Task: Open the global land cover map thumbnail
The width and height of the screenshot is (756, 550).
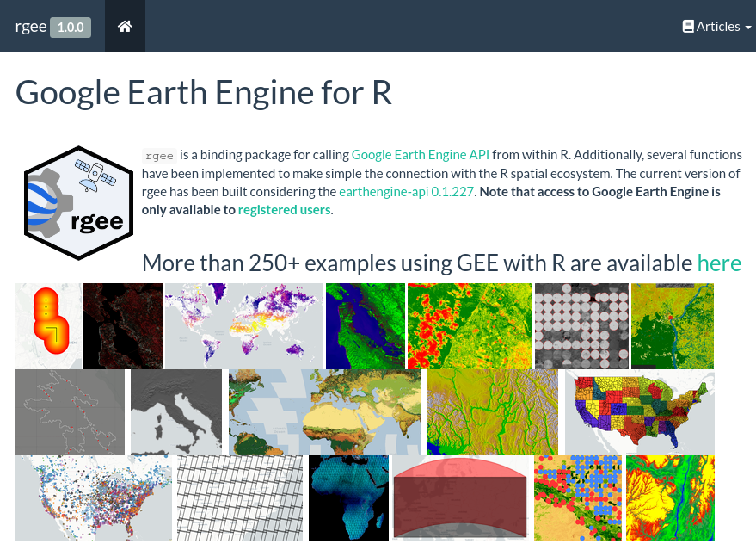Action: (324, 412)
